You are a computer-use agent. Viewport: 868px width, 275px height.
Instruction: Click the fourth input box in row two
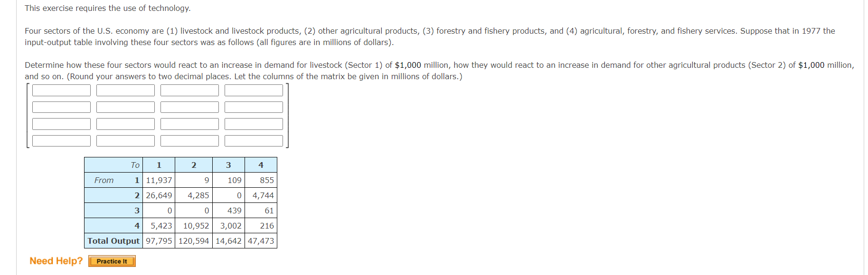click(253, 107)
